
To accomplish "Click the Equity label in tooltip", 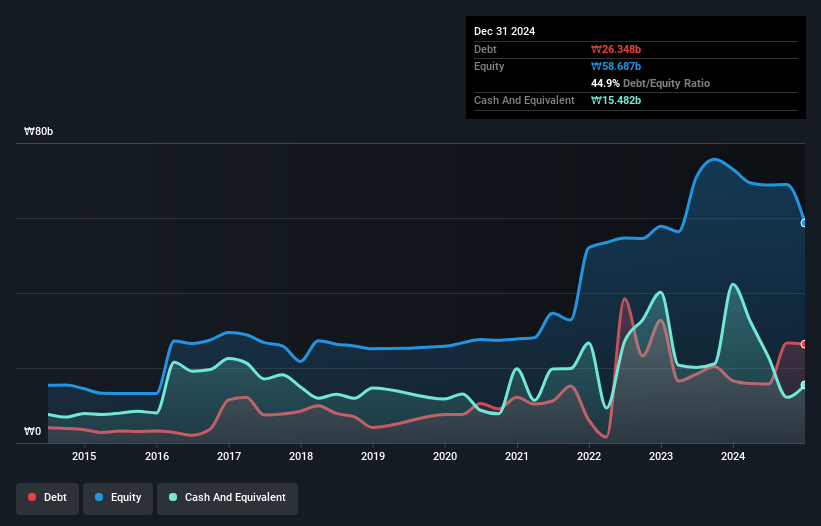I will tap(489, 66).
